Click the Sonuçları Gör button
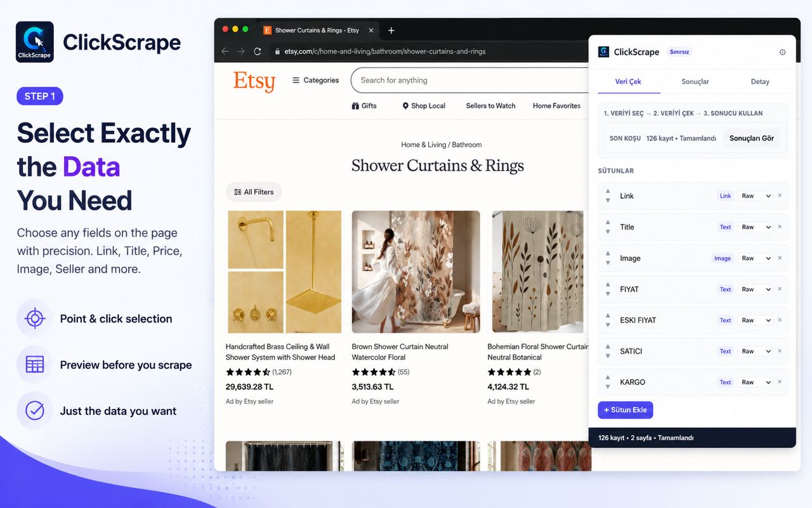Screen dimensions: 812x508 coord(752,138)
